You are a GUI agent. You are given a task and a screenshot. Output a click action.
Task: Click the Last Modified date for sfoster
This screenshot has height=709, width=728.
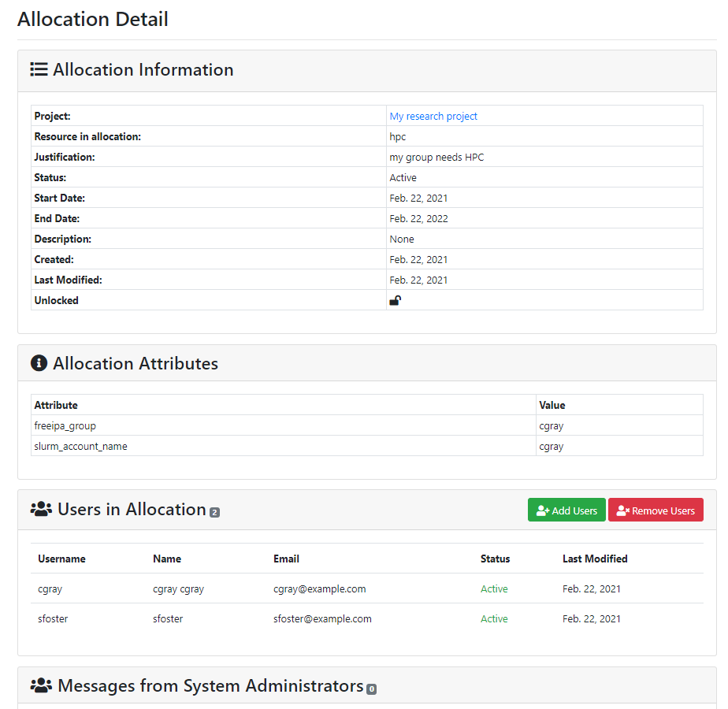coord(592,618)
